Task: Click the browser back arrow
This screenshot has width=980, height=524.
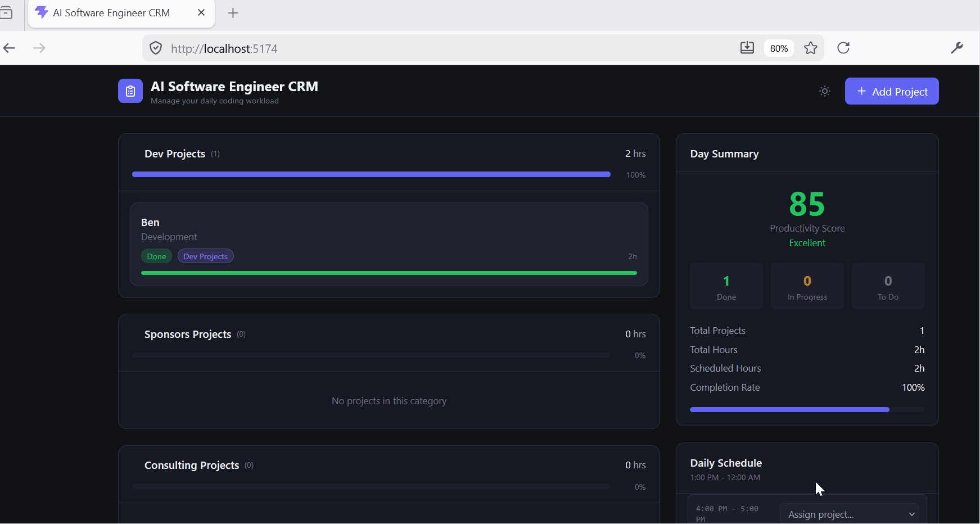Action: [x=10, y=48]
